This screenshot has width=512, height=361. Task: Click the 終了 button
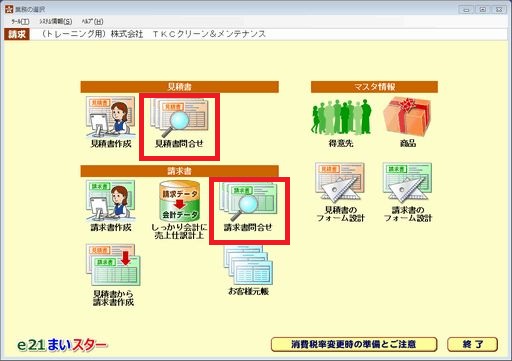click(x=472, y=344)
